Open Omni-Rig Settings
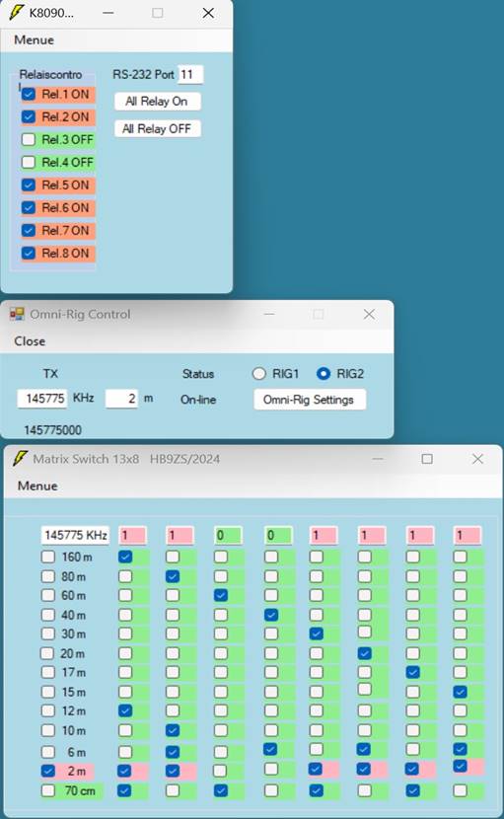Viewport: 504px width, 819px height. click(309, 400)
